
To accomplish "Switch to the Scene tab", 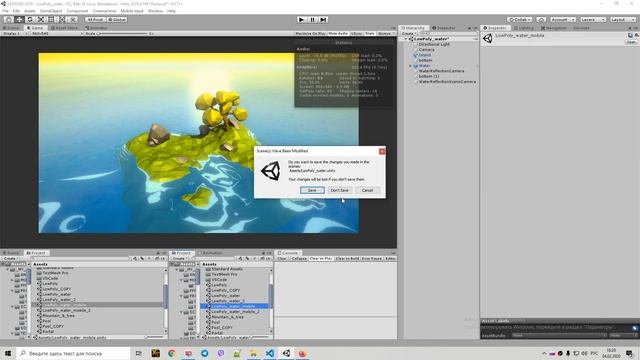I will [11, 28].
